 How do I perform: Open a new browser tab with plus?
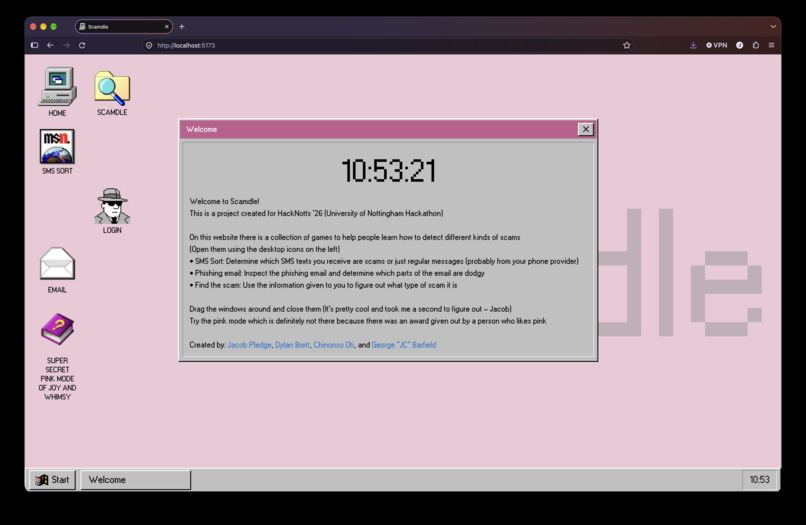click(181, 27)
